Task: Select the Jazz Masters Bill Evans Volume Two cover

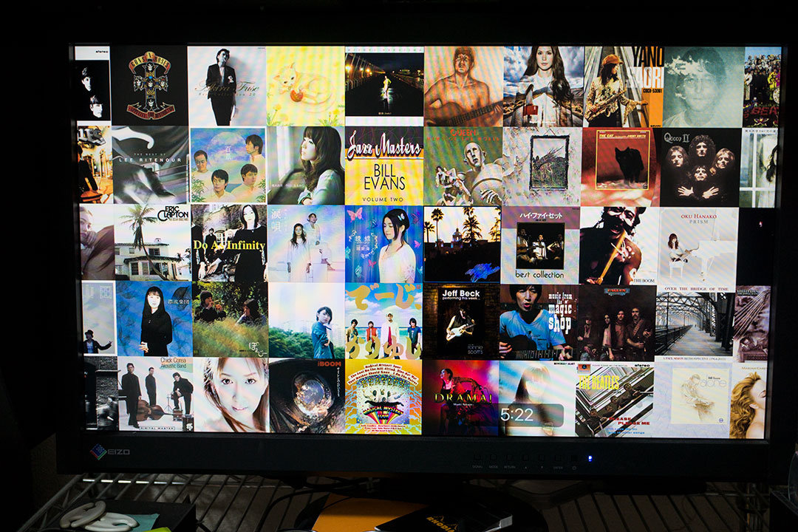Action: (384, 166)
